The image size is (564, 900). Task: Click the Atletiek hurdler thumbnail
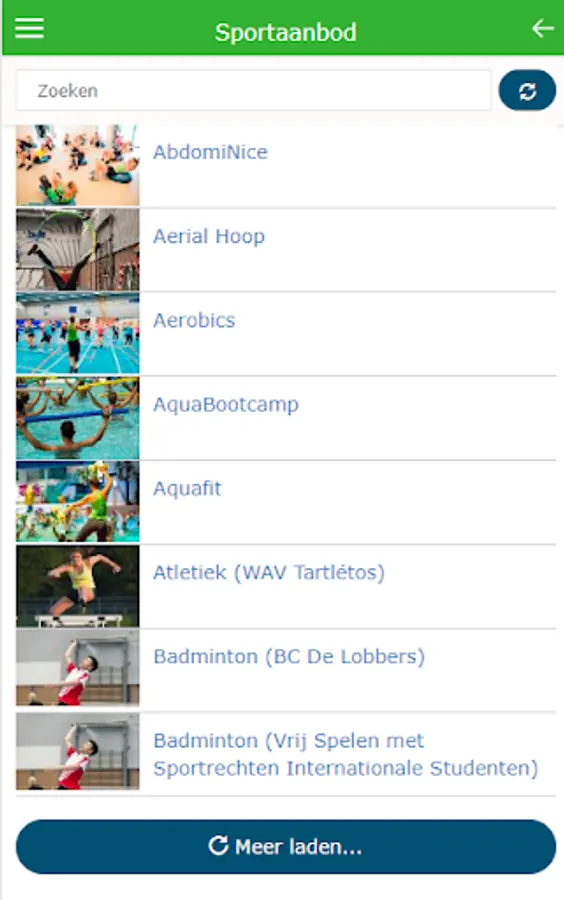tap(77, 586)
